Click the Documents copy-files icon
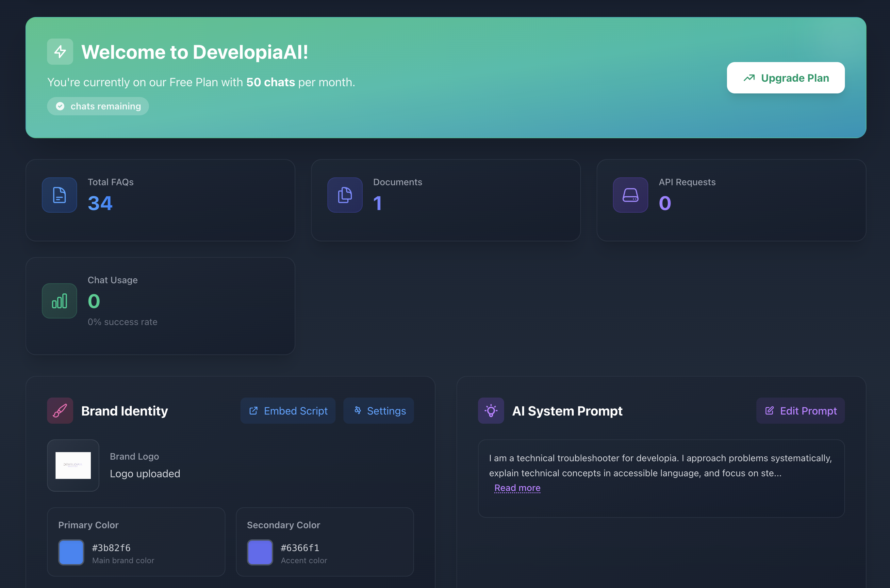Screen dimensions: 890x588 click(345, 195)
